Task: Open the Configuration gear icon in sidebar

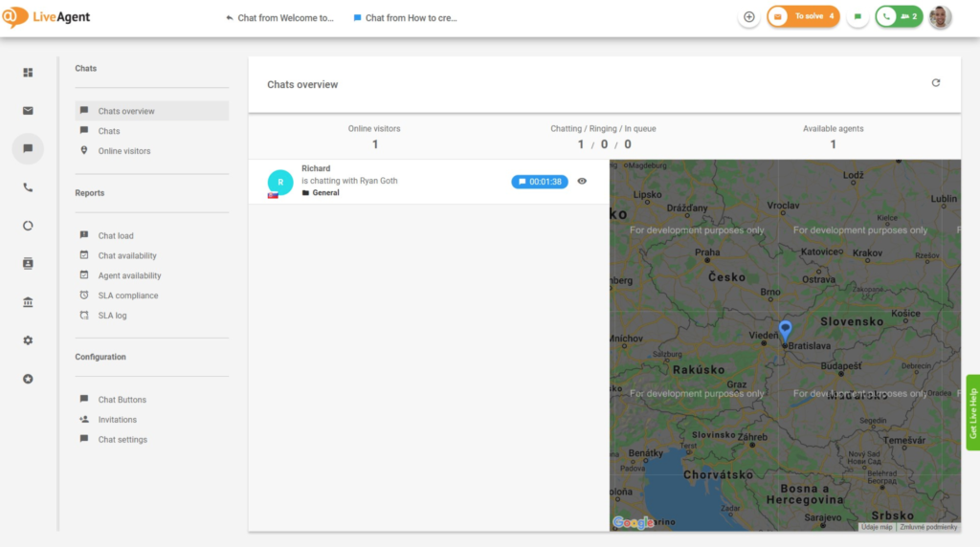Action: [x=28, y=340]
